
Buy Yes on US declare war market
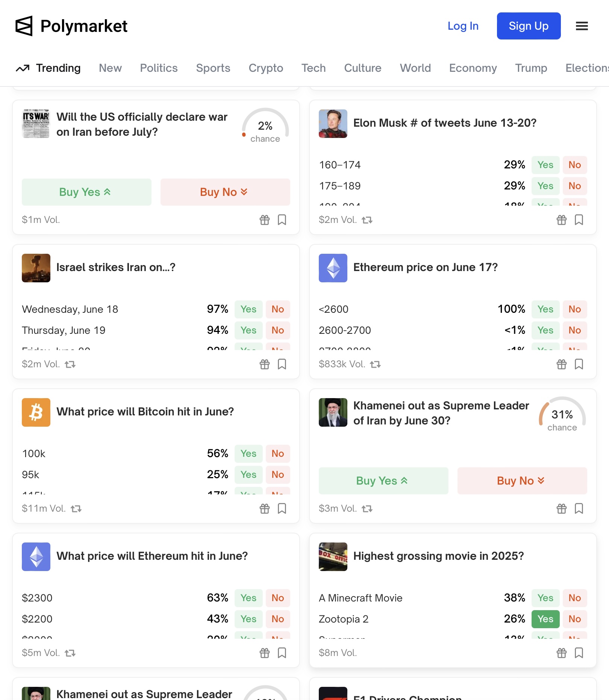tap(86, 192)
